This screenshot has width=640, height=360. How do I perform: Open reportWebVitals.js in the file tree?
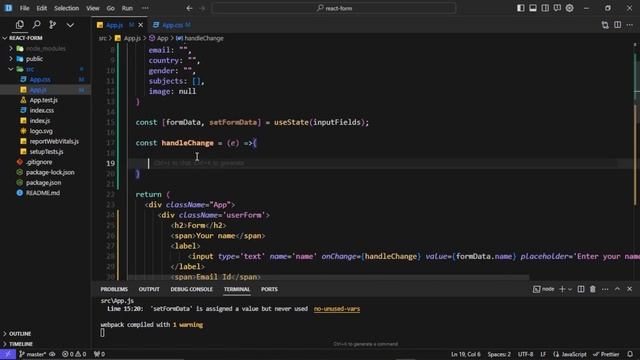54,141
